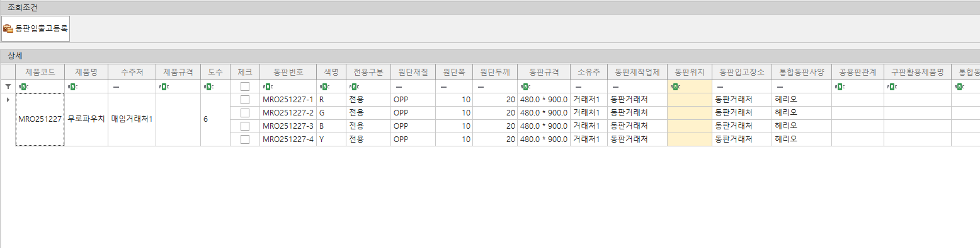This screenshot has width=980, height=248.
Task: Click the 색명 column header
Action: pyautogui.click(x=331, y=72)
